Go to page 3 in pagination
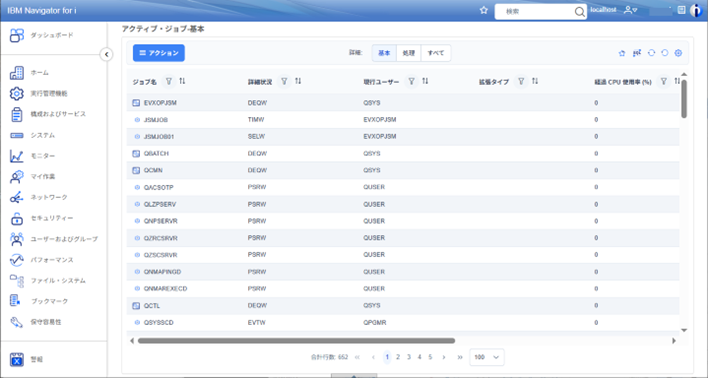 pyautogui.click(x=409, y=357)
